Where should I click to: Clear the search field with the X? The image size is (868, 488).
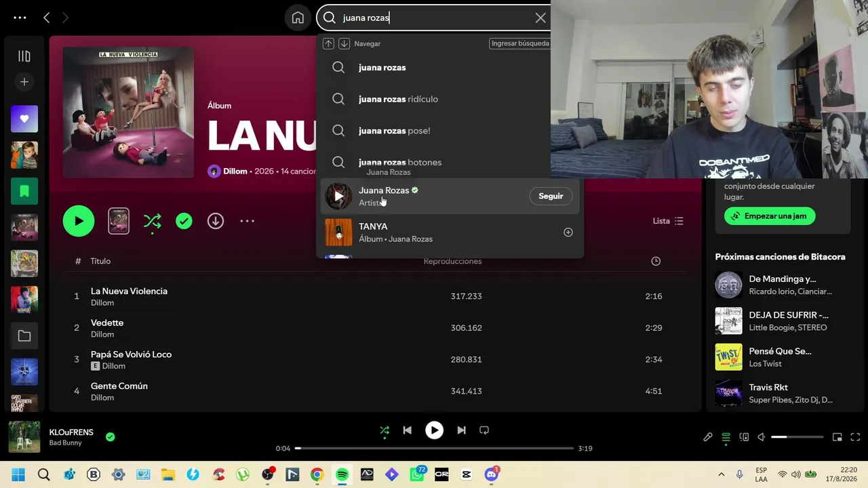[x=540, y=18]
